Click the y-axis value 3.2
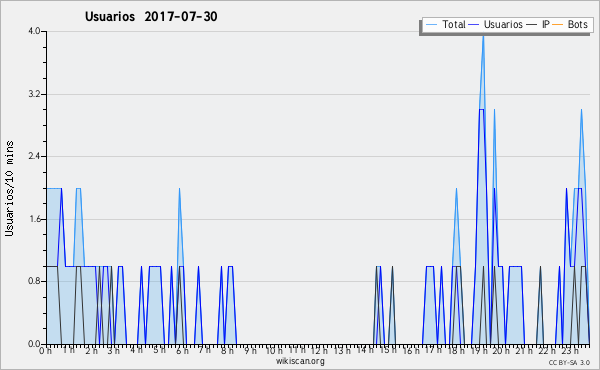 coord(34,94)
